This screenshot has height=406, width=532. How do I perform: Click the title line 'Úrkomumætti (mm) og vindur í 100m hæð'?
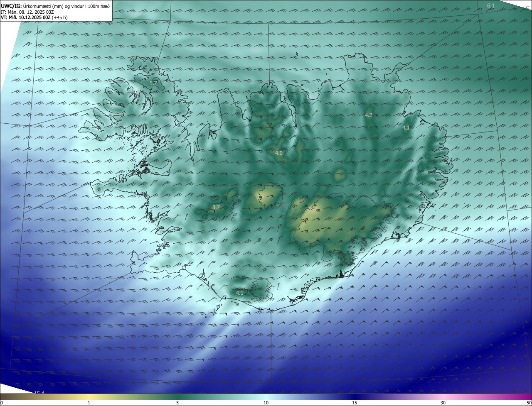click(x=66, y=6)
